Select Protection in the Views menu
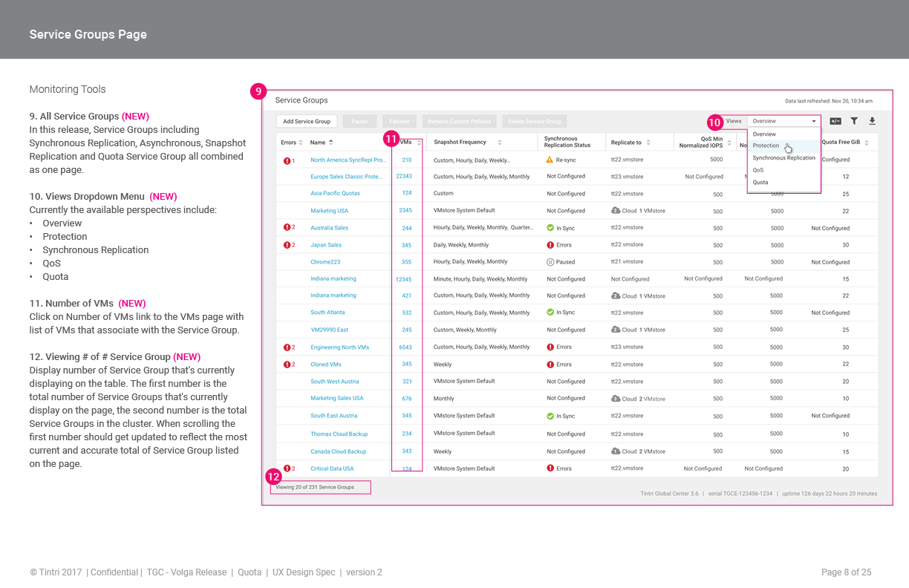Viewport: 909px width, 588px height. (x=784, y=146)
